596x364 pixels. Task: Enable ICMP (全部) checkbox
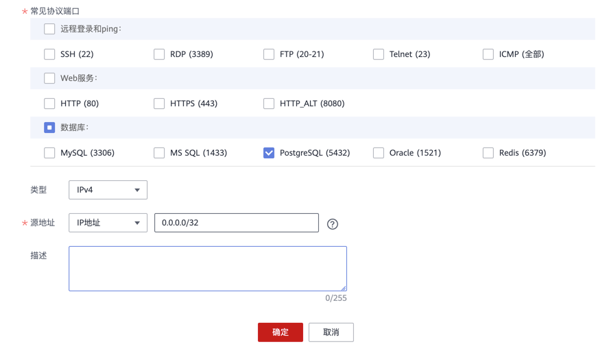488,54
